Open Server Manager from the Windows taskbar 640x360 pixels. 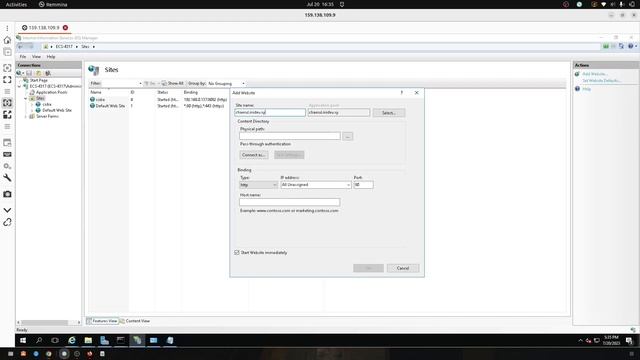[104, 340]
